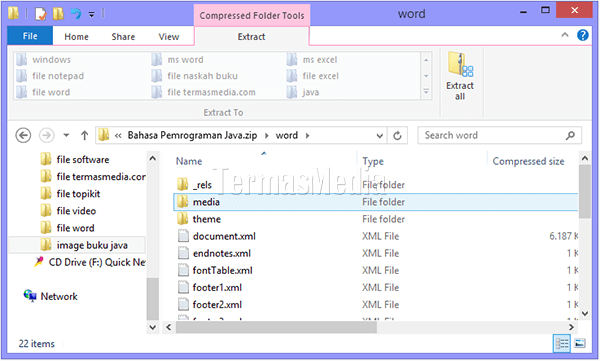The width and height of the screenshot is (600, 361).
Task: Open the Customize Quick Access Toolbar dropdown
Action: 91,15
